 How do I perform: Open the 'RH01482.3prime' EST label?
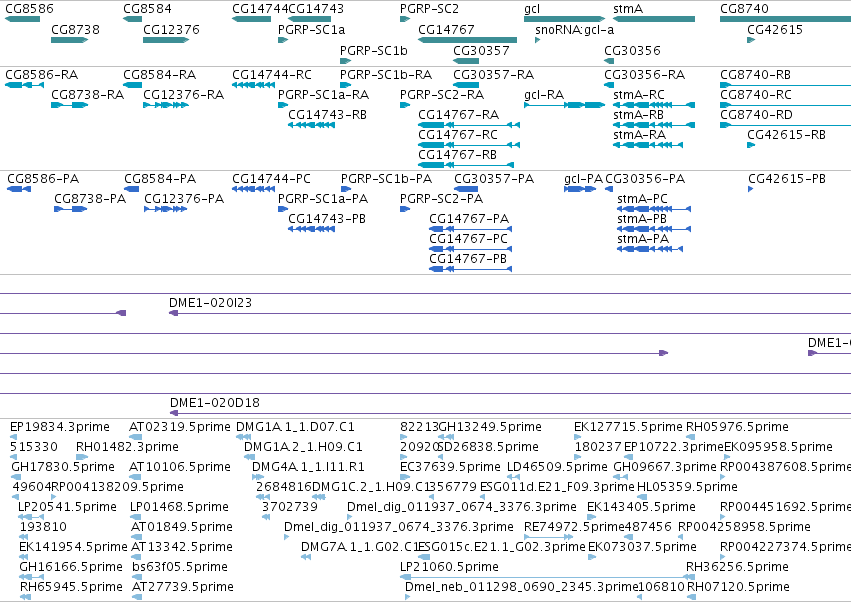127,447
